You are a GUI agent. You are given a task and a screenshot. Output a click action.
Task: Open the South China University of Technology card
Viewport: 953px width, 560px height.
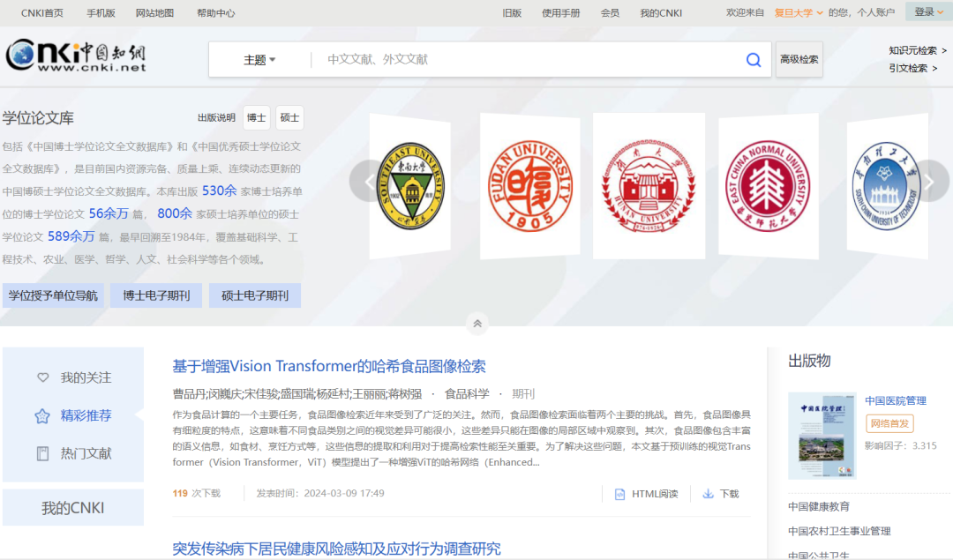[887, 186]
